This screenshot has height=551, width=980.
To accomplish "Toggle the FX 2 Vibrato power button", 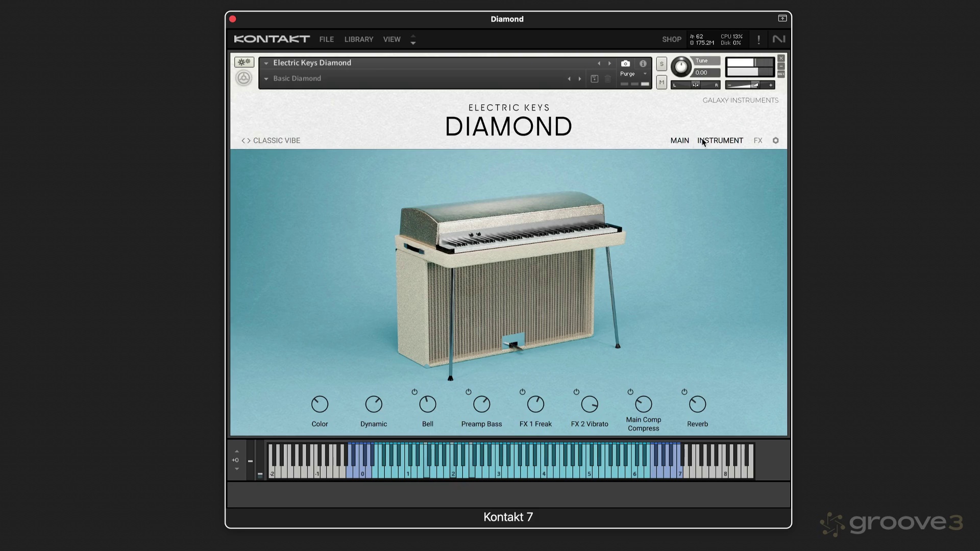I will click(576, 392).
